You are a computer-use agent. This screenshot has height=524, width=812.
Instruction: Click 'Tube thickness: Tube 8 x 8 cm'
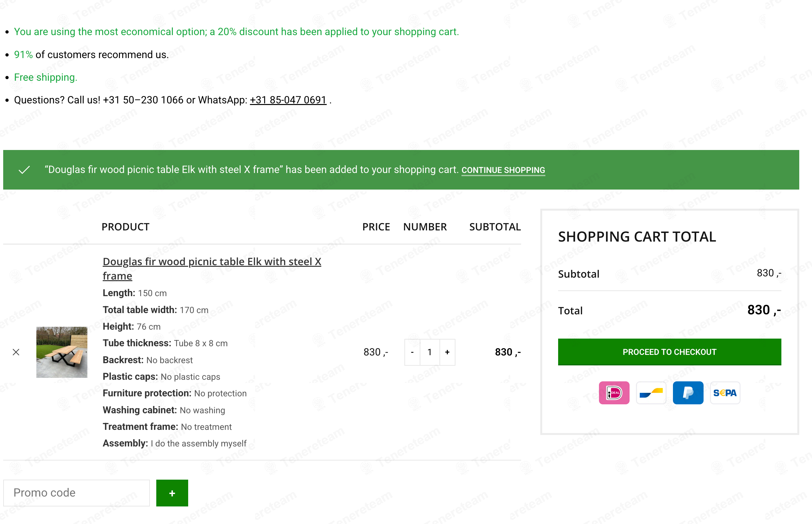pyautogui.click(x=165, y=343)
